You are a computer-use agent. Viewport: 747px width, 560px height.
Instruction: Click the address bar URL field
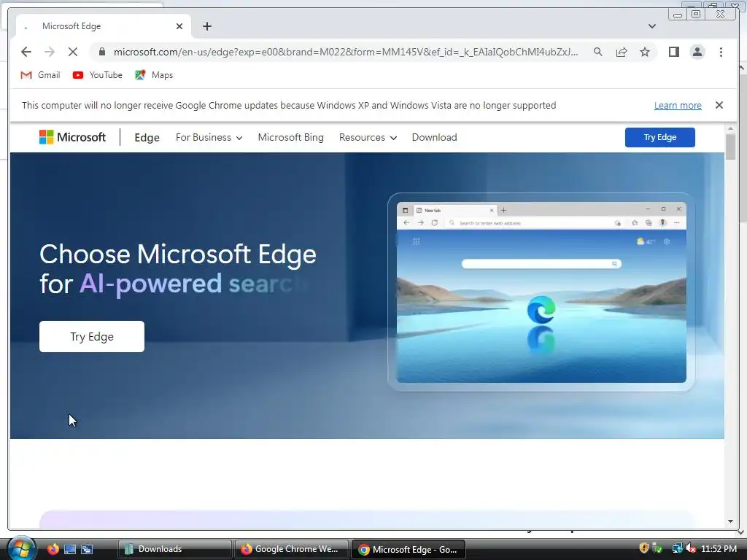[345, 52]
